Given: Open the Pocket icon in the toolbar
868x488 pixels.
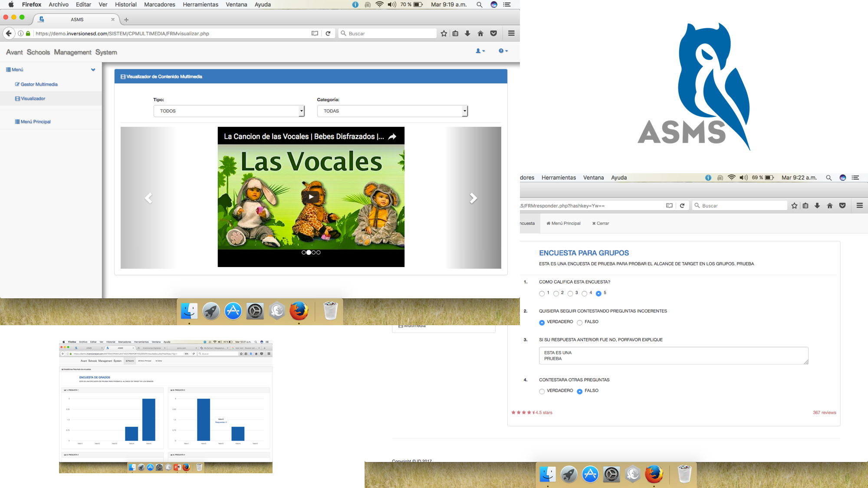Looking at the screenshot, I should coord(493,33).
